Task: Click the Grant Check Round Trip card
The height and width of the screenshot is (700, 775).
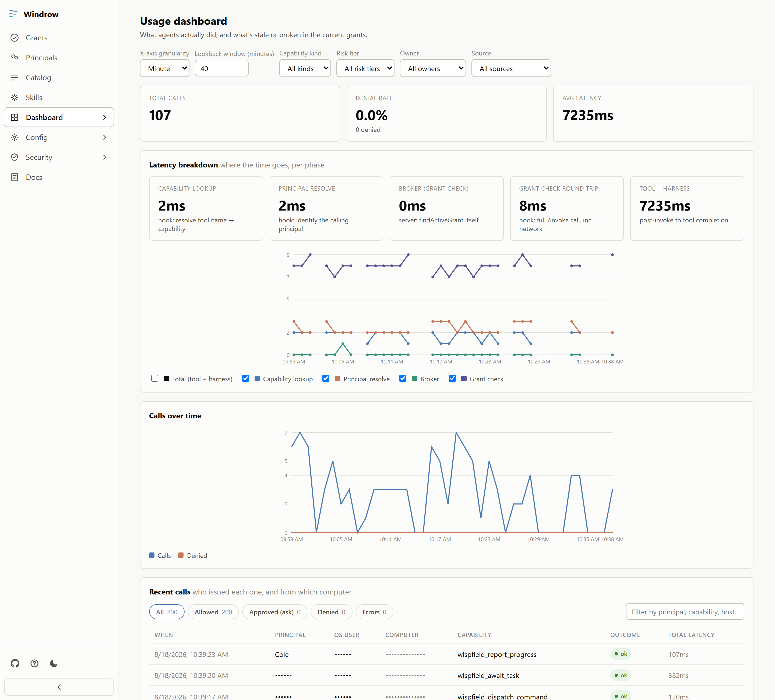Action: coord(567,208)
